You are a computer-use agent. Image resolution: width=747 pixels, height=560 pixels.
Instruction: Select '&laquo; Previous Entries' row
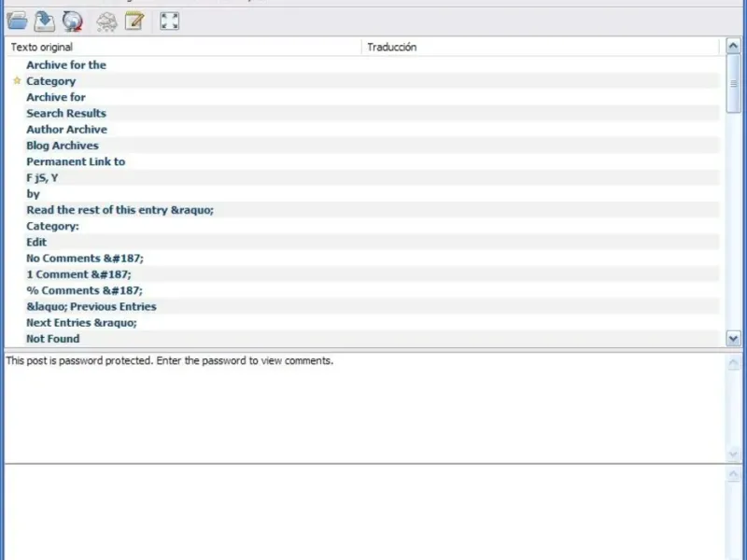point(362,307)
